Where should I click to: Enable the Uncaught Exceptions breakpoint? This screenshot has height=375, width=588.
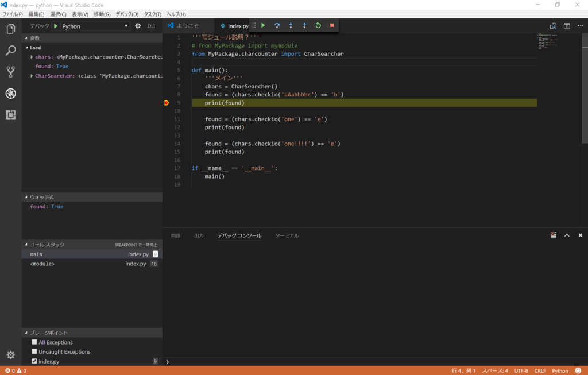coord(34,351)
